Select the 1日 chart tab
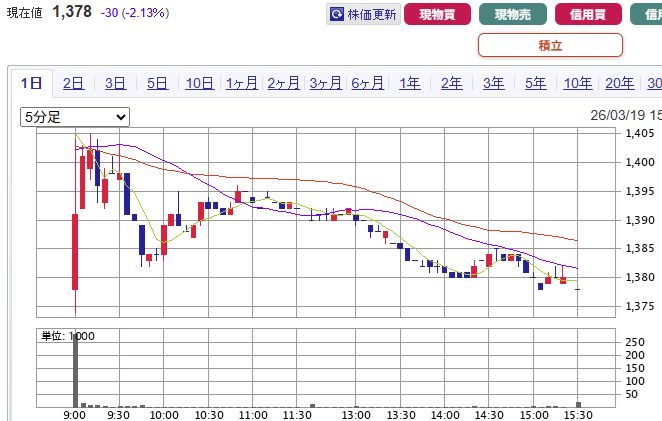This screenshot has height=421, width=662. pyautogui.click(x=31, y=83)
